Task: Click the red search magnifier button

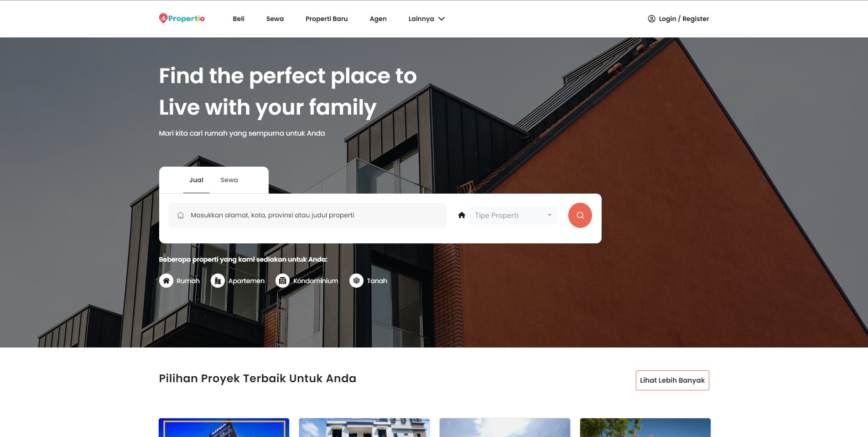Action: pyautogui.click(x=580, y=215)
